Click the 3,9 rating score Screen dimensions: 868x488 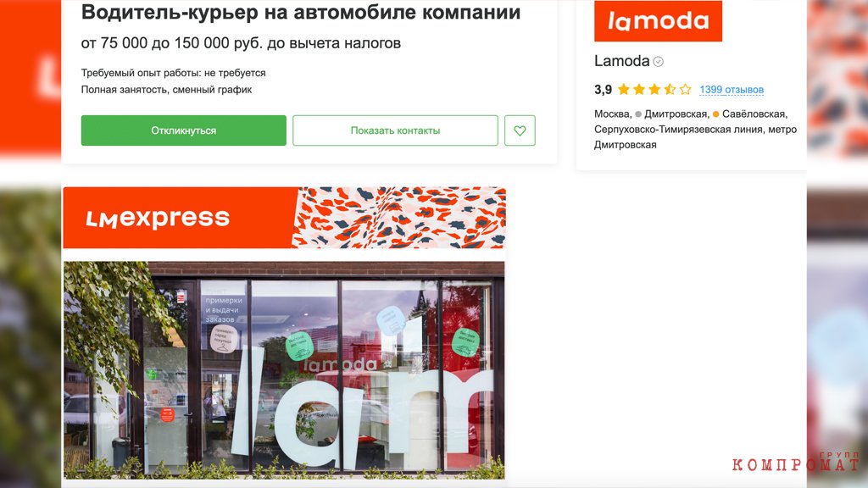(x=603, y=90)
